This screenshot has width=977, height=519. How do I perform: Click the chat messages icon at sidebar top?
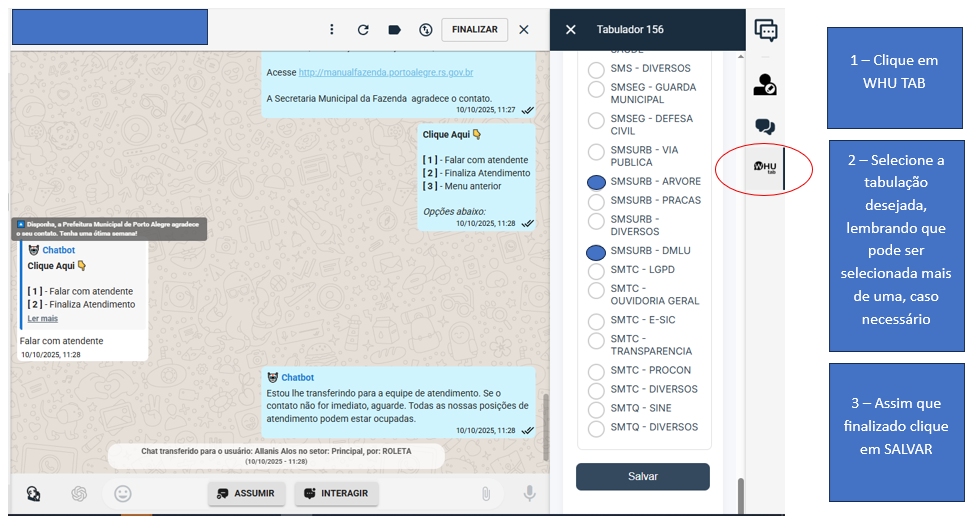(766, 31)
